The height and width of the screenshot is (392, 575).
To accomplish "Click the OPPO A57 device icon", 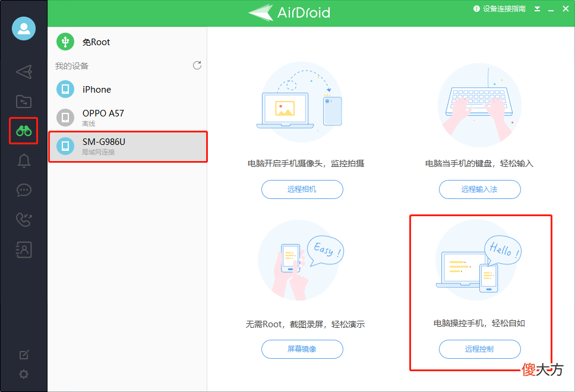I will (x=65, y=118).
